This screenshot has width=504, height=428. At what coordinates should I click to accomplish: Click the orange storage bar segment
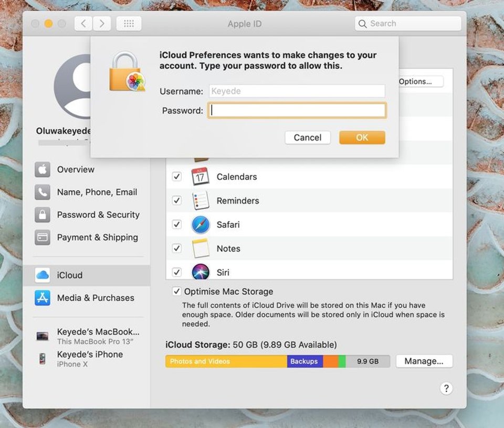coord(330,361)
